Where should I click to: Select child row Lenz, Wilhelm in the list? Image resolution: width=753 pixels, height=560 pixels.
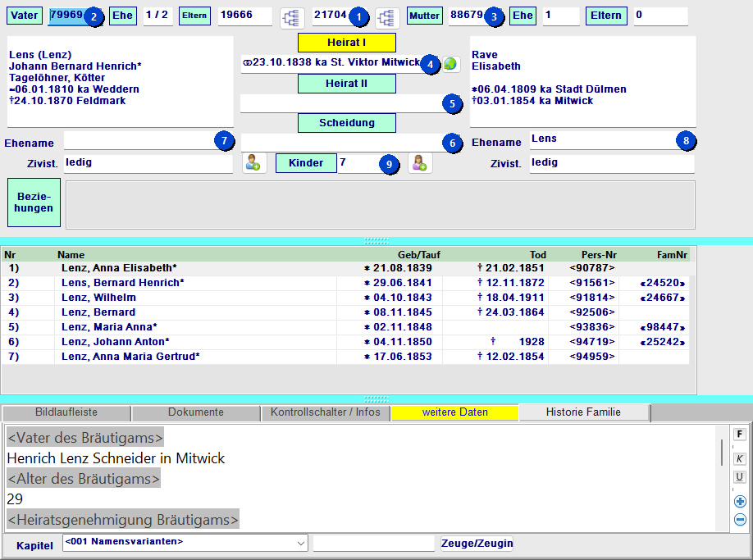point(98,298)
